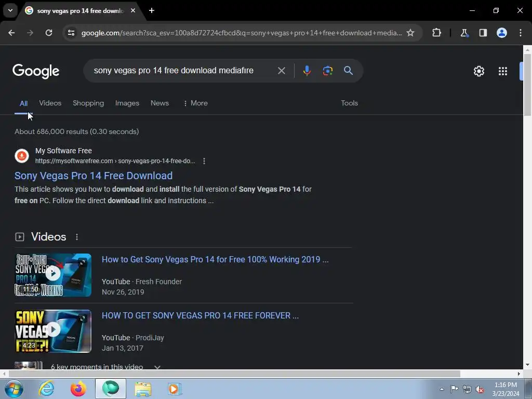The image size is (532, 399).
Task: Click the mysoftwarefree.com URL breadcrumb
Action: (115, 161)
